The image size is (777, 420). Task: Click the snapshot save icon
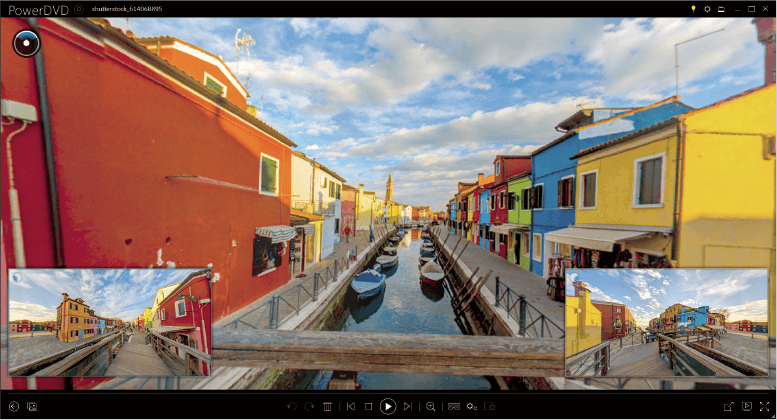click(32, 406)
